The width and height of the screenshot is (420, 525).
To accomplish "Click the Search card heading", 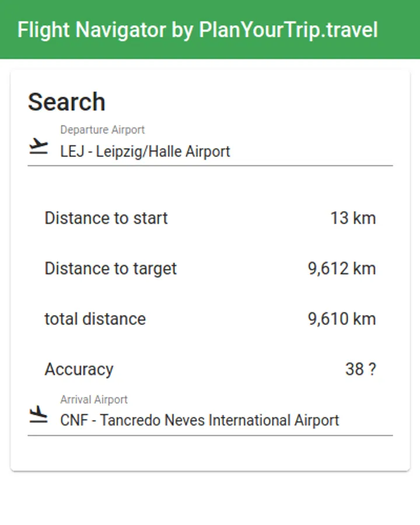I will [66, 102].
